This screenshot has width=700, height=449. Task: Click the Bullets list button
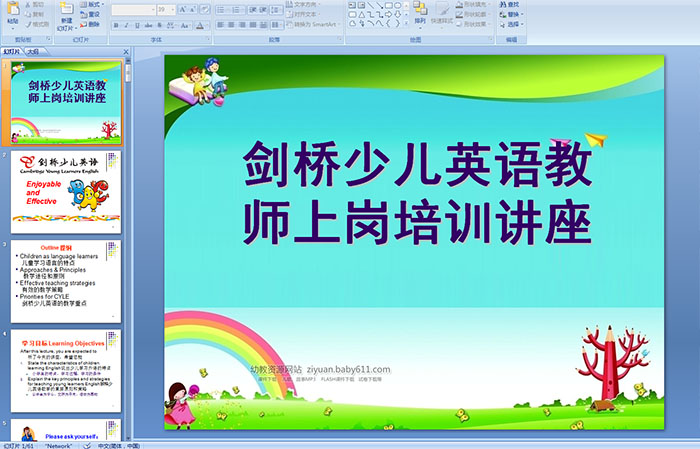[x=223, y=9]
